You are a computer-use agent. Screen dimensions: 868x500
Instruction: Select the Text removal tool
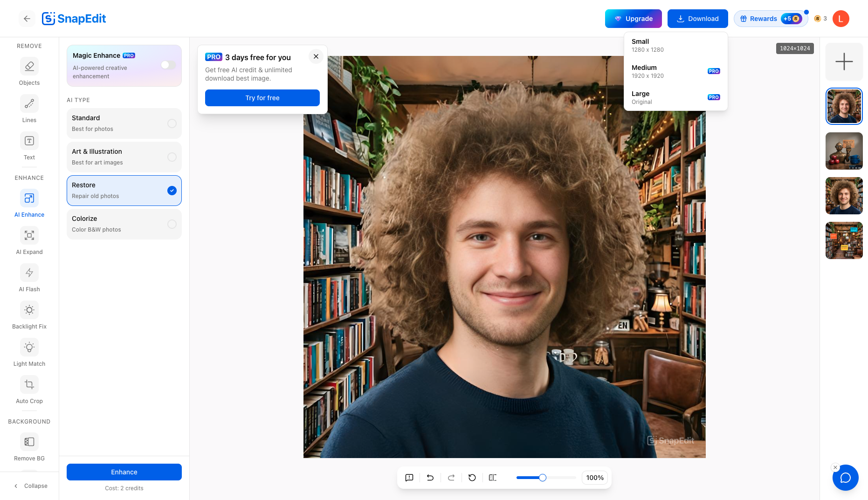pos(29,146)
